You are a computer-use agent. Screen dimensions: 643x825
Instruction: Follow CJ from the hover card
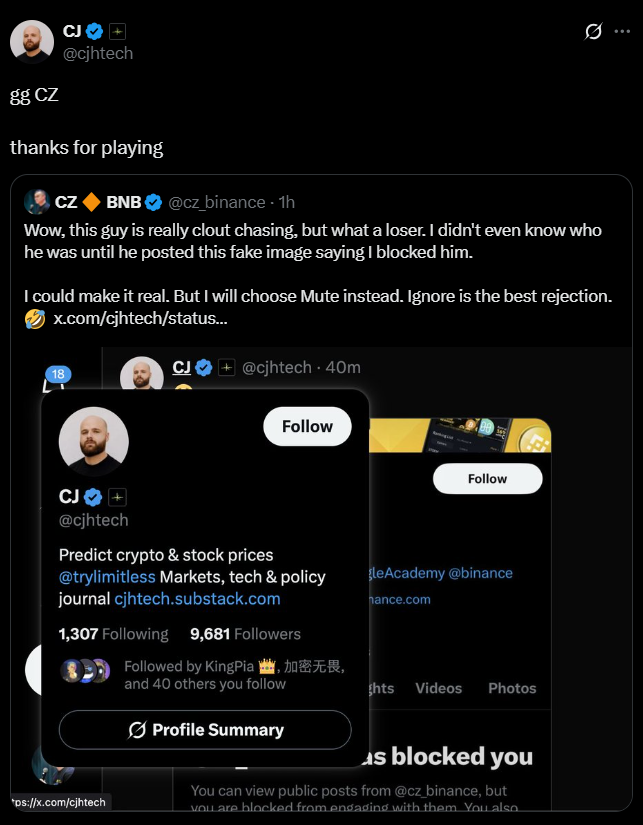click(x=307, y=426)
